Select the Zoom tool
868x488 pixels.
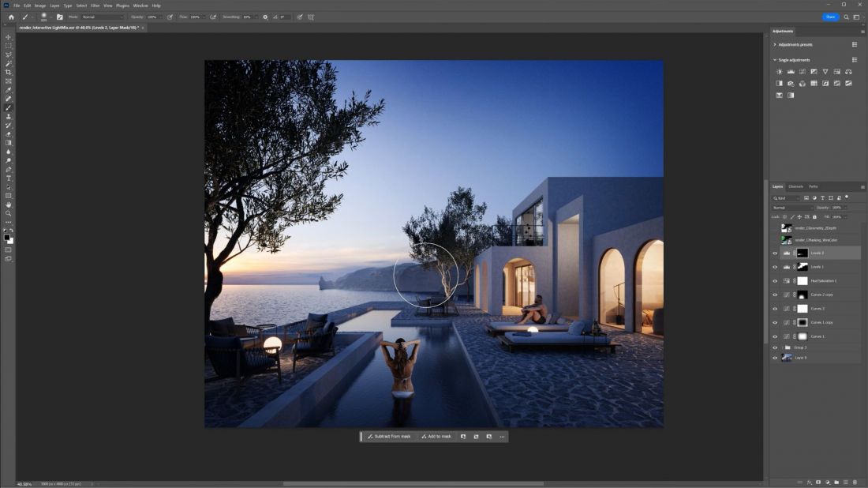[x=9, y=213]
